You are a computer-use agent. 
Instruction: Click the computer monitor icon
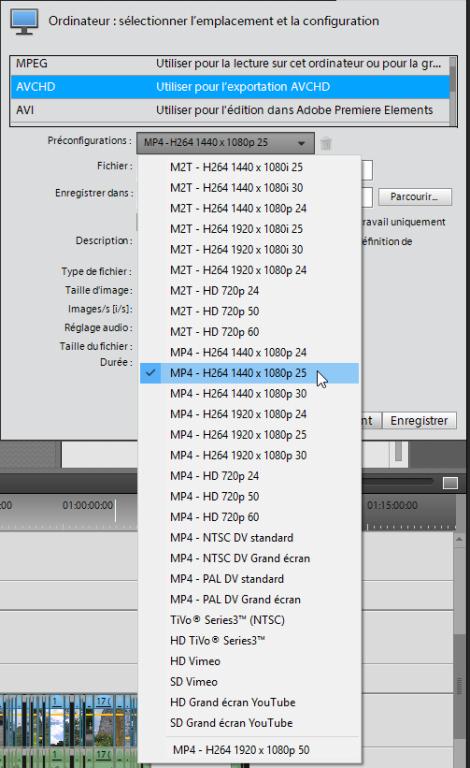click(x=24, y=22)
